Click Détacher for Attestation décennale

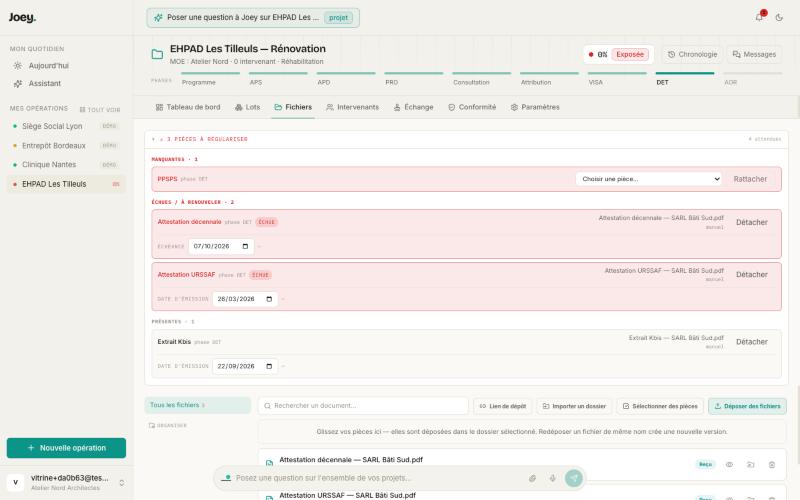(x=752, y=222)
